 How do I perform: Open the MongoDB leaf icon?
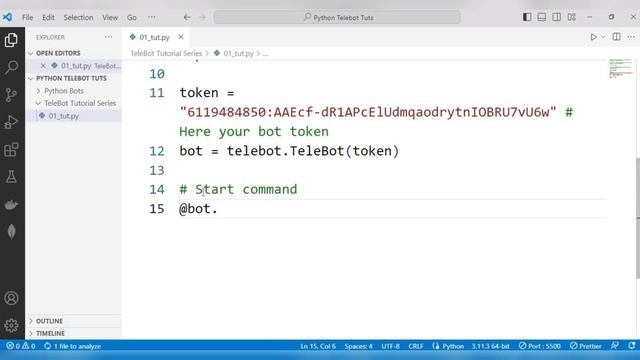(11, 231)
